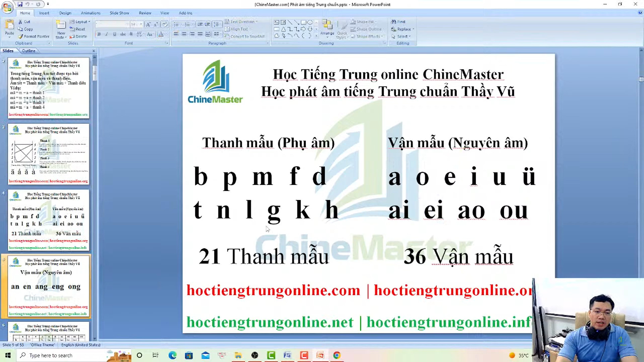Select the oval shape in shapes gallery

[310, 22]
